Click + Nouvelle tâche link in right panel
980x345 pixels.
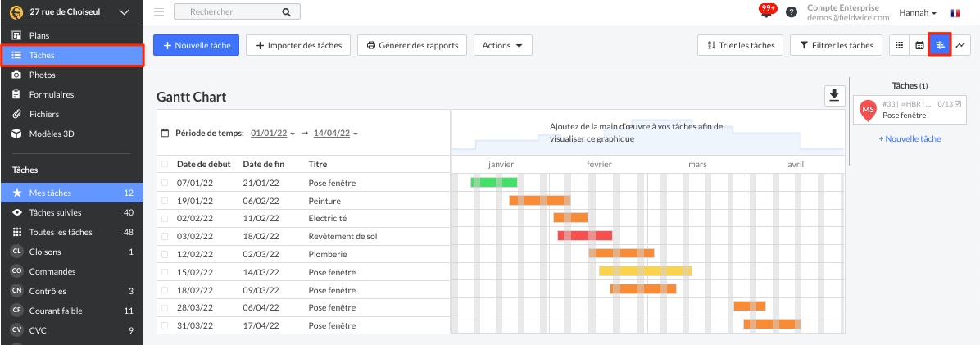tap(910, 138)
